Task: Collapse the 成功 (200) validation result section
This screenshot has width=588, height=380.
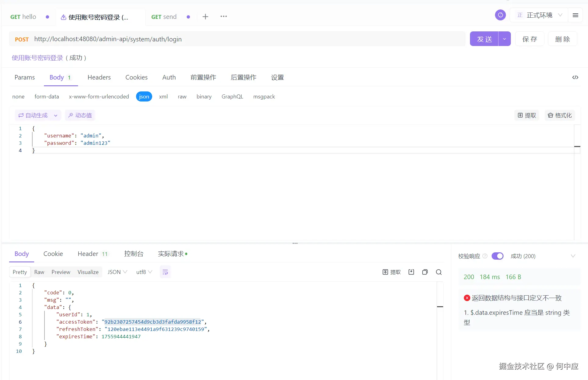Action: click(573, 256)
